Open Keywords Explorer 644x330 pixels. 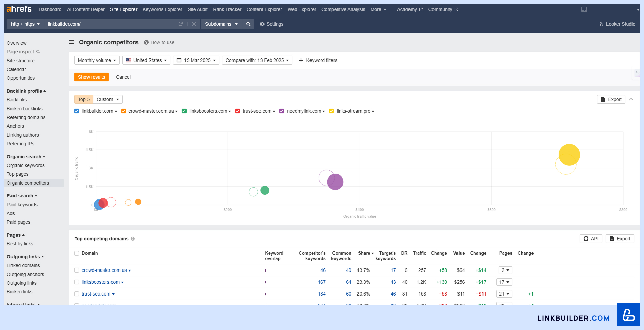(162, 9)
